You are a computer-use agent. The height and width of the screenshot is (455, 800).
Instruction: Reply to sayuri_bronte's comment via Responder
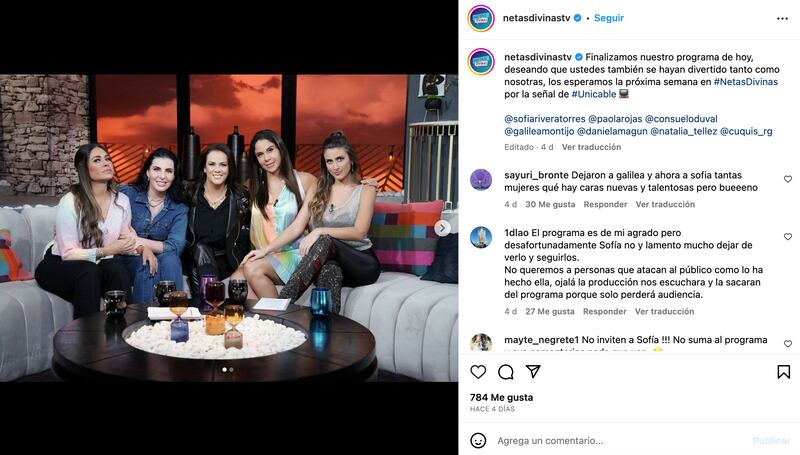pos(605,204)
